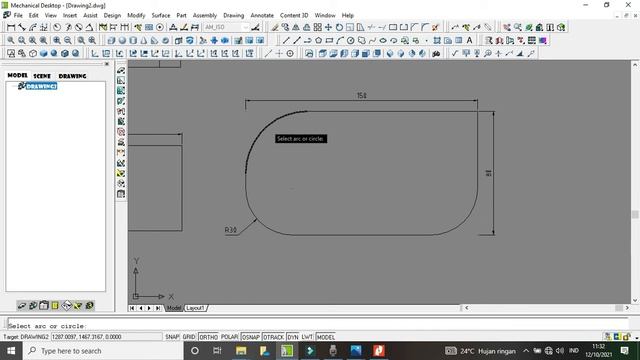Toggle DYN input in status bar
Viewport: 640px width, 360px height.
293,337
